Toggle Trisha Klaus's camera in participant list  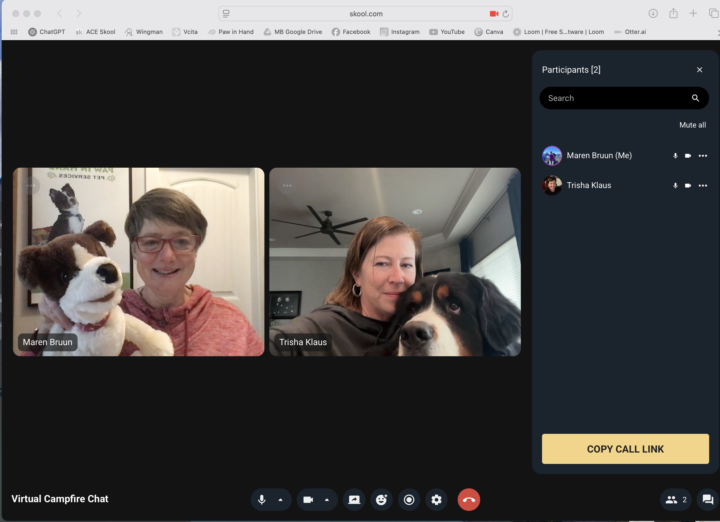(x=688, y=185)
